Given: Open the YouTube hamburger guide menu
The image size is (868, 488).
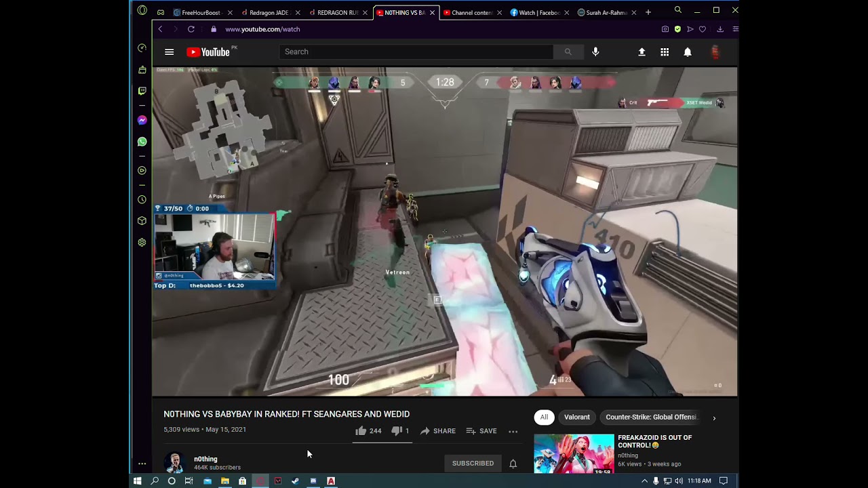Looking at the screenshot, I should [170, 52].
